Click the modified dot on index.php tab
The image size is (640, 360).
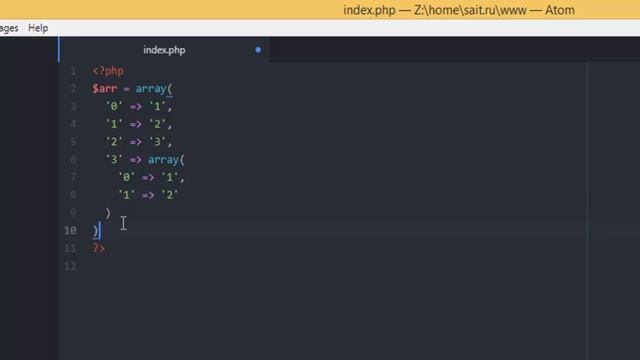coord(258,50)
